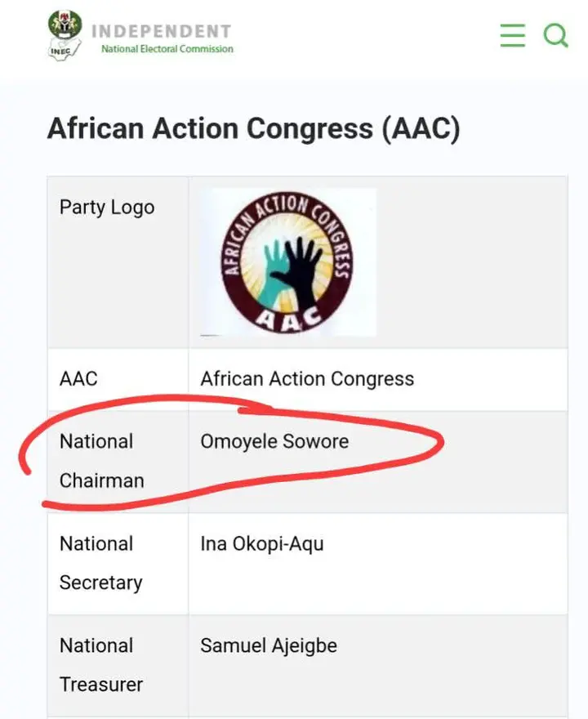Image resolution: width=588 pixels, height=719 pixels.
Task: Open the hamburger menu icon
Action: tap(512, 35)
